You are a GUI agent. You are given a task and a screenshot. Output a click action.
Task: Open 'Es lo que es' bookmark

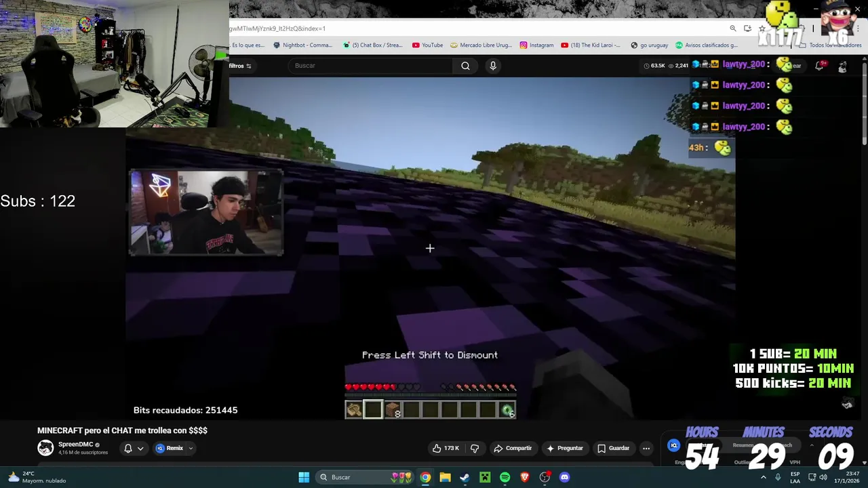(248, 45)
